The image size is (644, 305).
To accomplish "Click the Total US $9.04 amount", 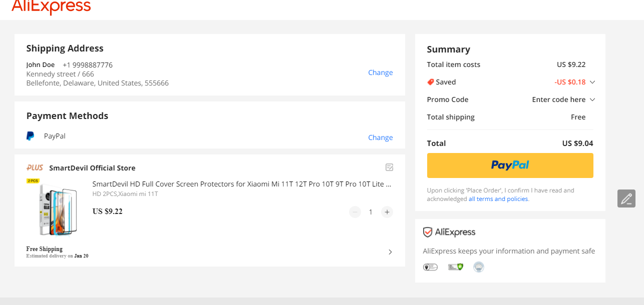I will coord(577,143).
